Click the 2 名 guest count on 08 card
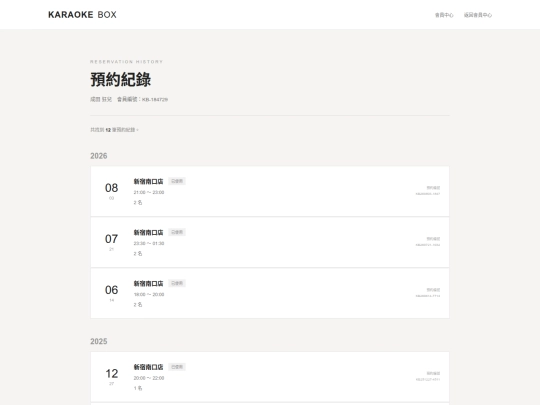Viewport: 540px width, 405px height. pyautogui.click(x=138, y=202)
